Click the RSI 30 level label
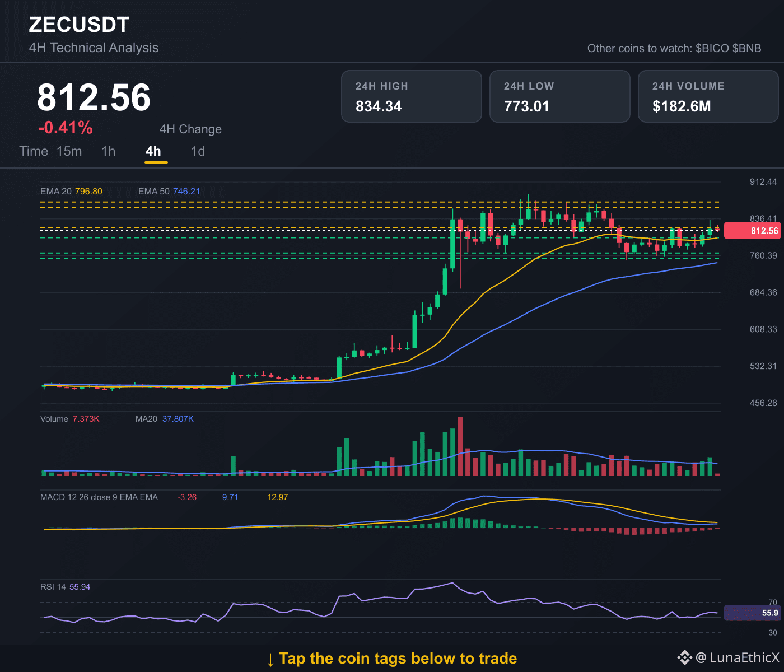Screen dimensions: 784x672 pyautogui.click(x=773, y=633)
